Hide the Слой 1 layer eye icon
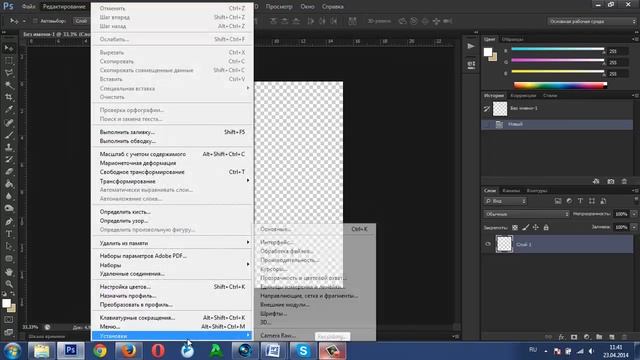Screen dimensions: 640x360 coord(488,244)
